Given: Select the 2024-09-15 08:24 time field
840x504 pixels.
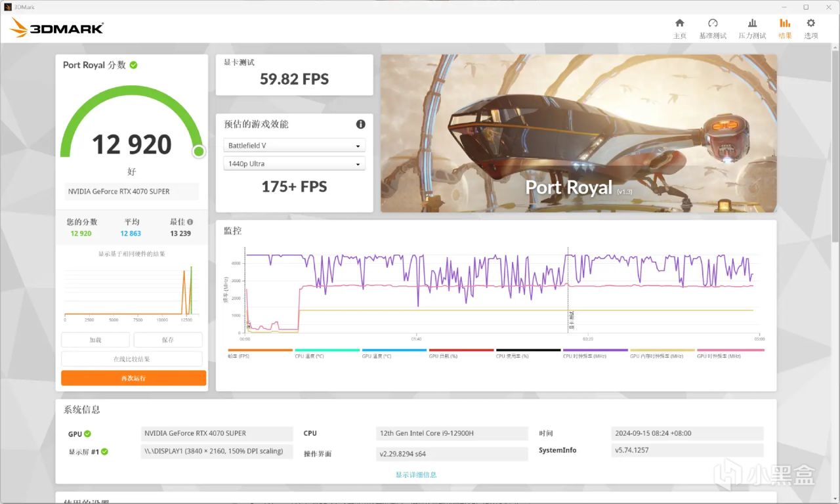Looking at the screenshot, I should 687,433.
